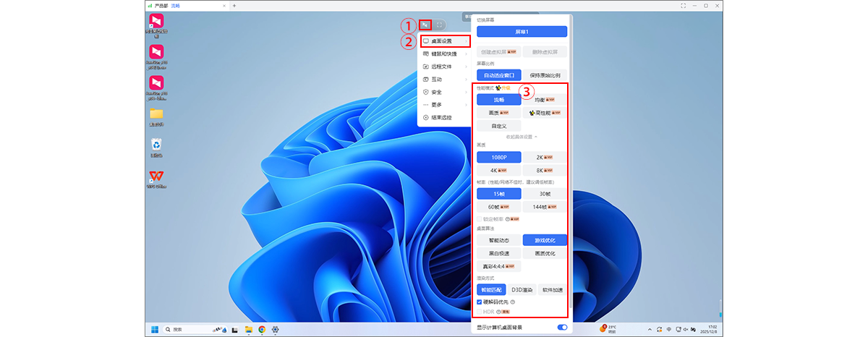The image size is (868, 337).
Task: Choose 游戏优化 desktop algorithm
Action: click(545, 240)
